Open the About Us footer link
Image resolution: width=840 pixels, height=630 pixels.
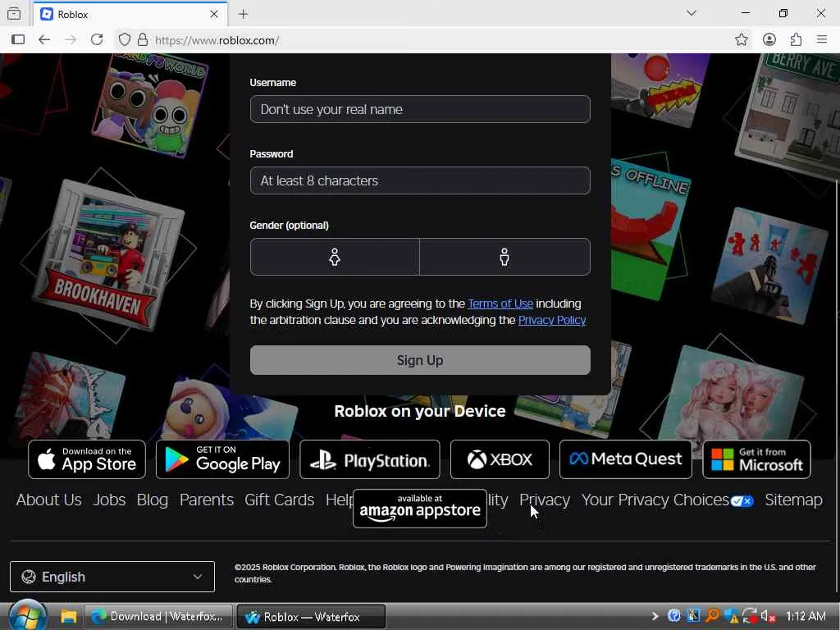48,500
